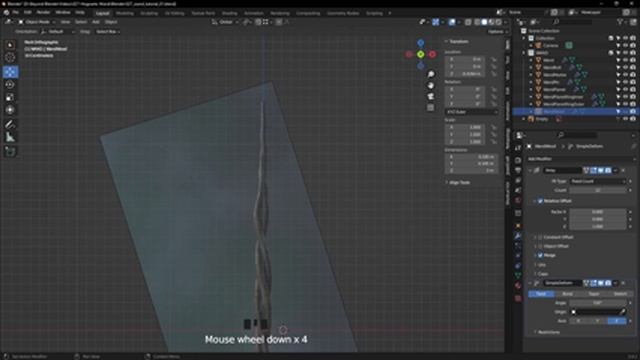Image resolution: width=640 pixels, height=360 pixels.
Task: Click the zoom magnifier viewport icon
Action: [431, 74]
